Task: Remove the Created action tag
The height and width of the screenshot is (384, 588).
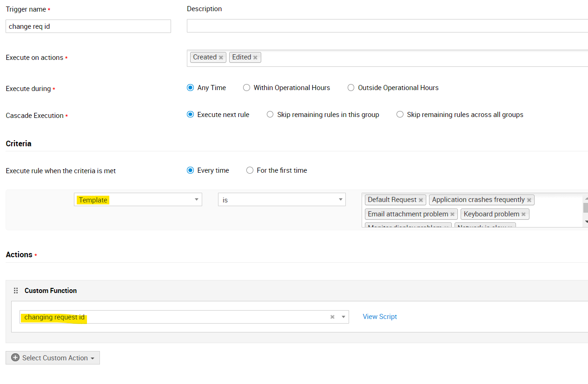Action: pyautogui.click(x=221, y=58)
